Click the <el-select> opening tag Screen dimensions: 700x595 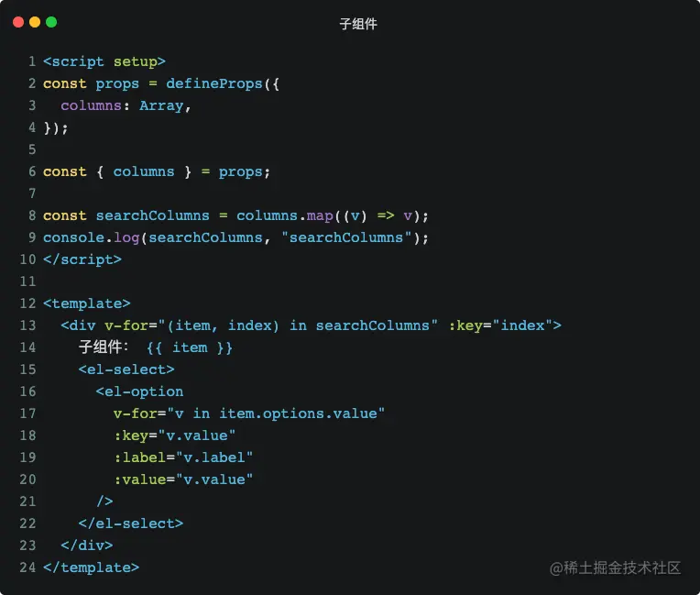[x=126, y=369]
